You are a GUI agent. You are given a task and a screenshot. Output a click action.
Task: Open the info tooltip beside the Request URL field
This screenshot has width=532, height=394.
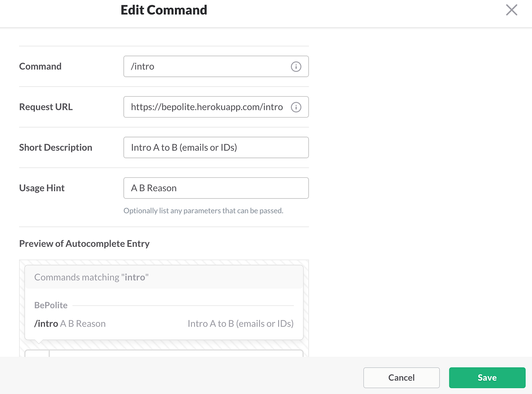click(x=296, y=107)
